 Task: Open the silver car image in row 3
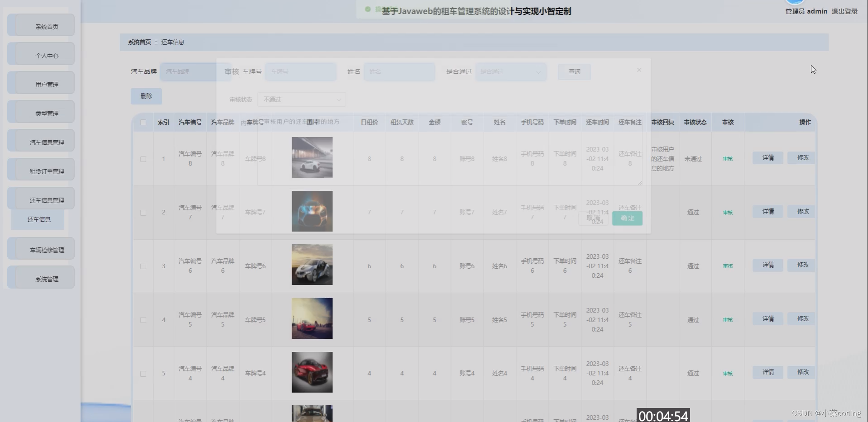(x=312, y=265)
